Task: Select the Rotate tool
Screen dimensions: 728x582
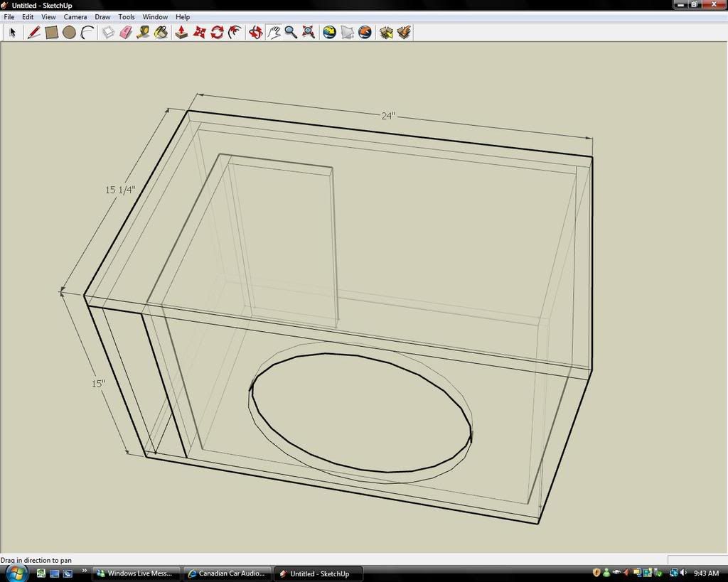Action: pyautogui.click(x=217, y=32)
